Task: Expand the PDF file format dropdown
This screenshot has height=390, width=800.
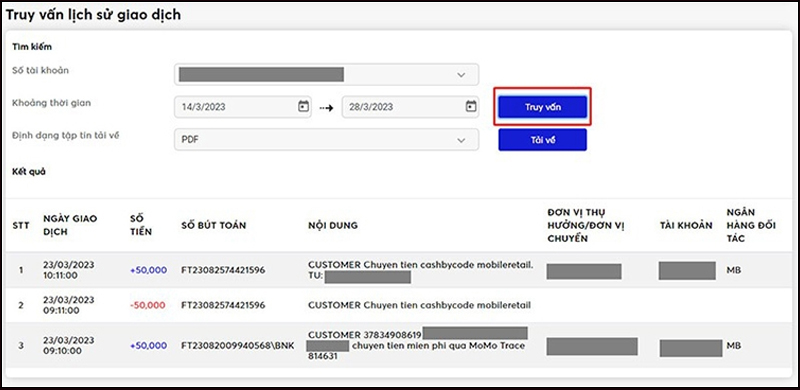Action: (327, 139)
